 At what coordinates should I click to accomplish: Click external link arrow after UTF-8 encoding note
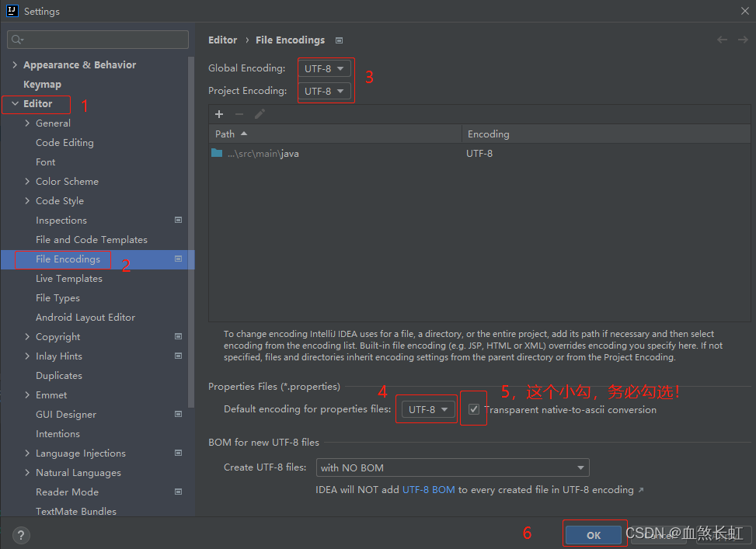[x=641, y=490]
